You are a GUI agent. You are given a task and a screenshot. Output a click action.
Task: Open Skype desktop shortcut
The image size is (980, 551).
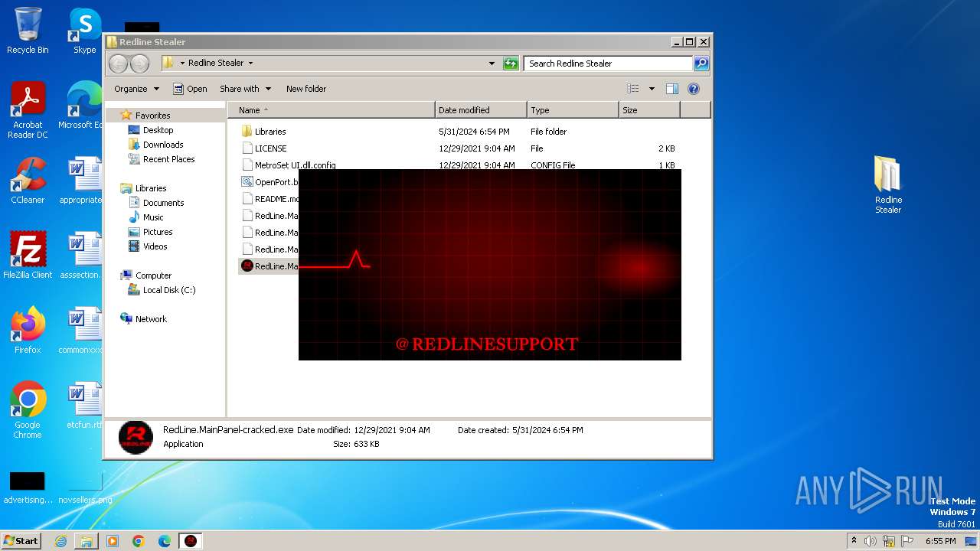tap(85, 31)
